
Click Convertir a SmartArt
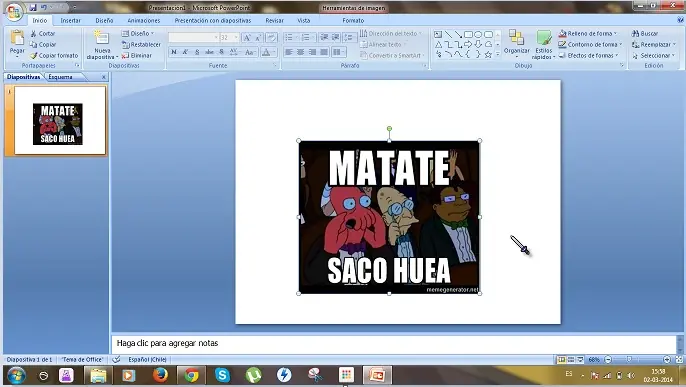(392, 56)
